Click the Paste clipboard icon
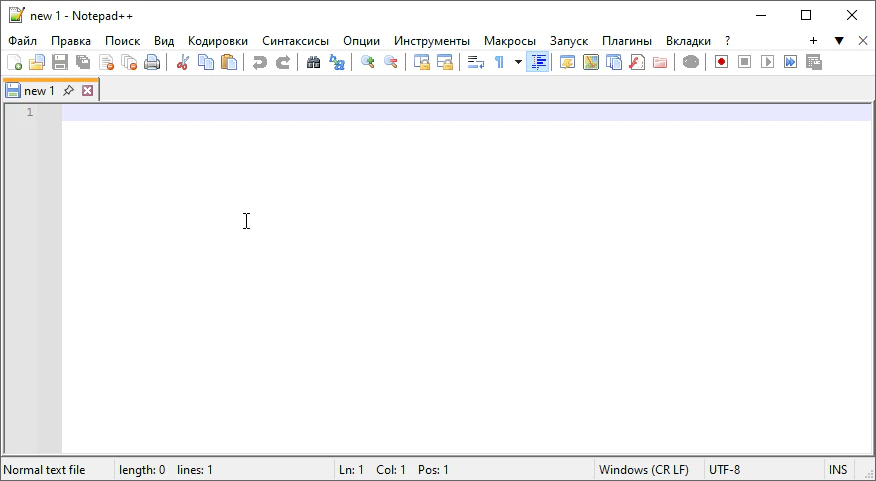The height and width of the screenshot is (481, 876). click(229, 62)
